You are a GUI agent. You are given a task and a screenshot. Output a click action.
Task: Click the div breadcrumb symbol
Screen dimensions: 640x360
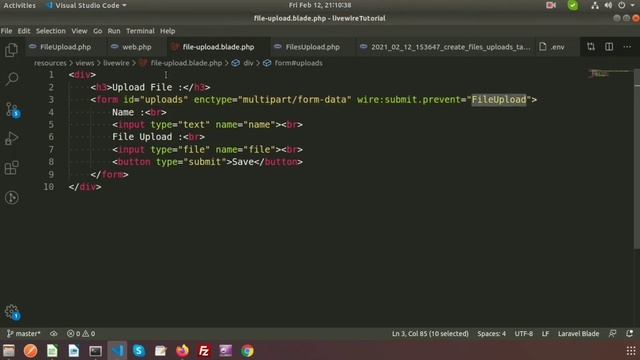(x=248, y=63)
